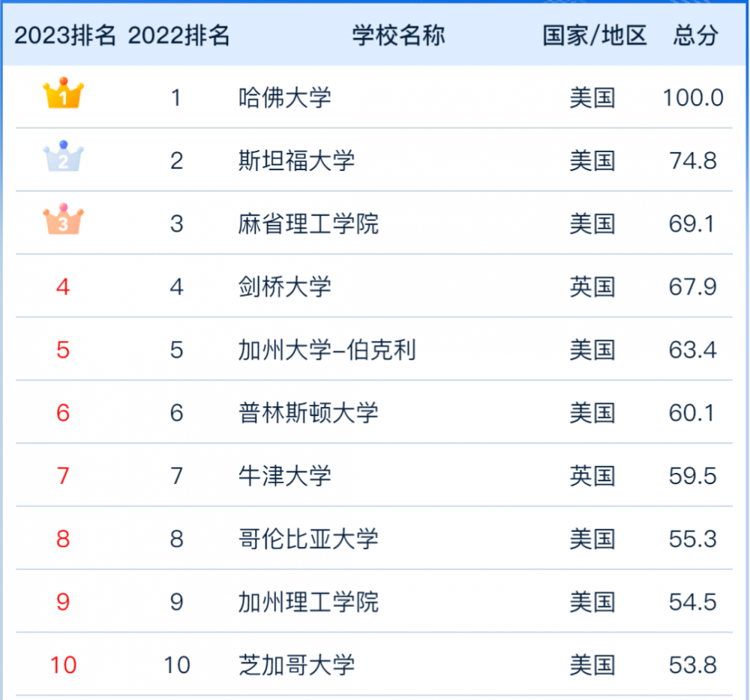Click the 哥伦比亚大学 school name
The width and height of the screenshot is (750, 700).
pyautogui.click(x=308, y=539)
